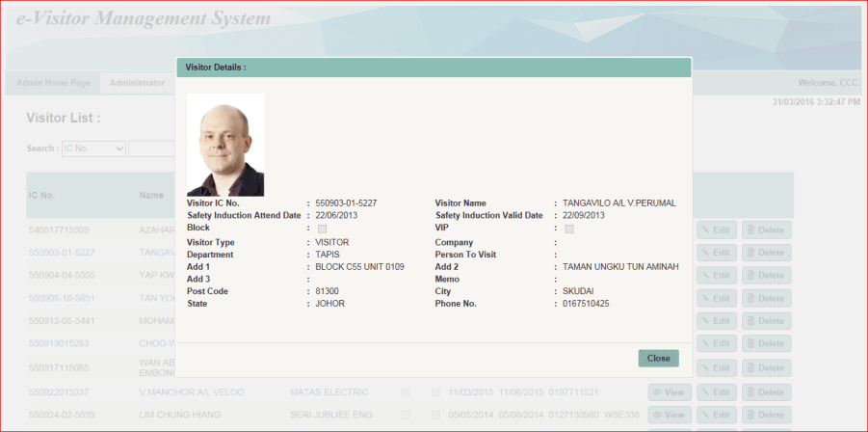Open the Admin Home Page tab
This screenshot has width=868, height=432.
[x=53, y=83]
